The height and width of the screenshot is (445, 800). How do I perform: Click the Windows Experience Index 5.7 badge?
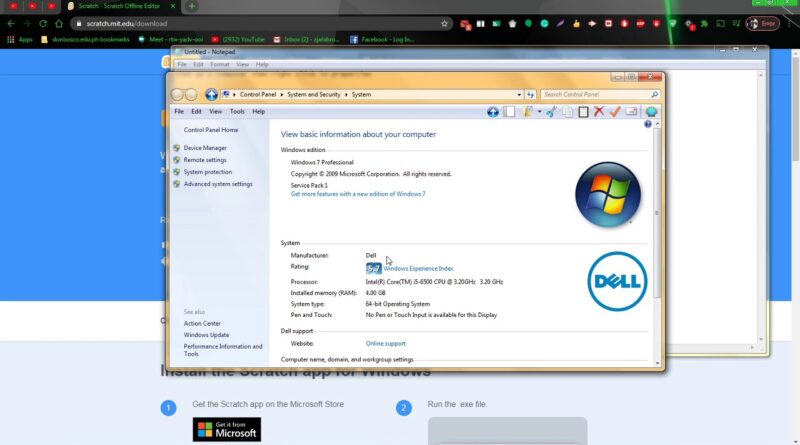[373, 268]
